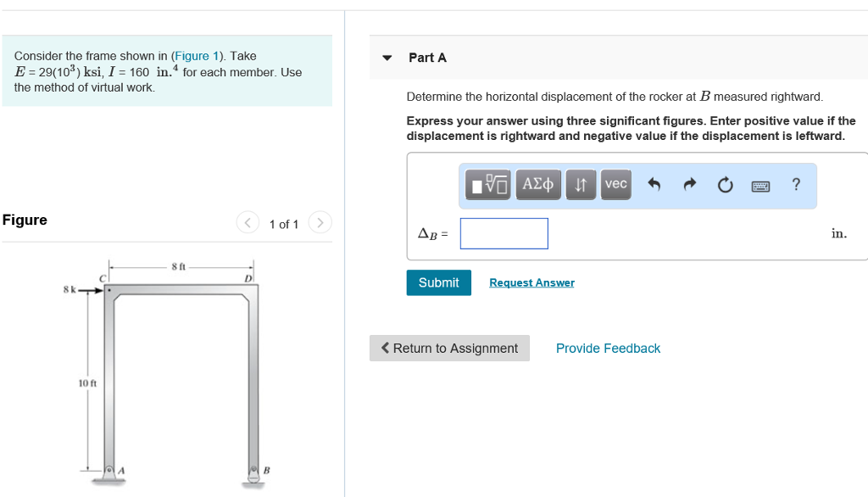Collapse the Part A section triangle

click(x=387, y=57)
